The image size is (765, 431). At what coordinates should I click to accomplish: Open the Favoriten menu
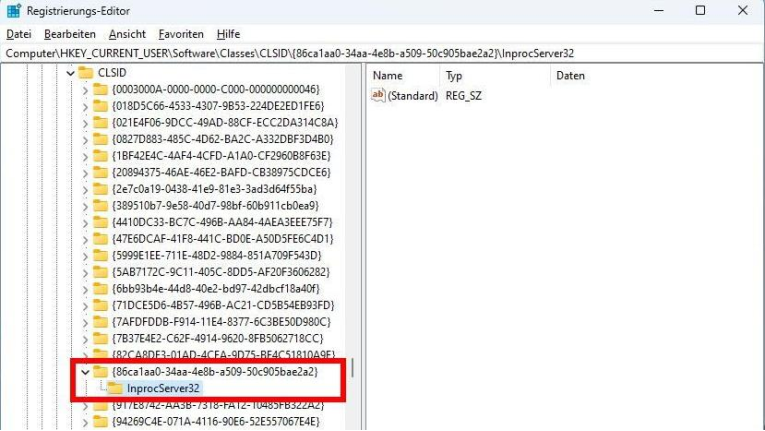(x=181, y=34)
